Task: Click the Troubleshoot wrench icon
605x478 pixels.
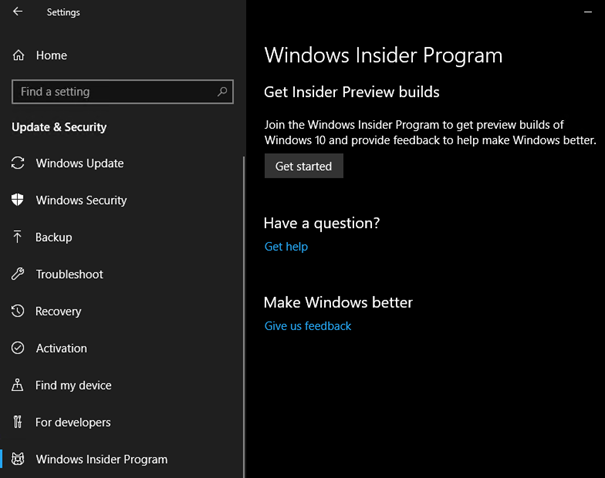Action: point(17,274)
